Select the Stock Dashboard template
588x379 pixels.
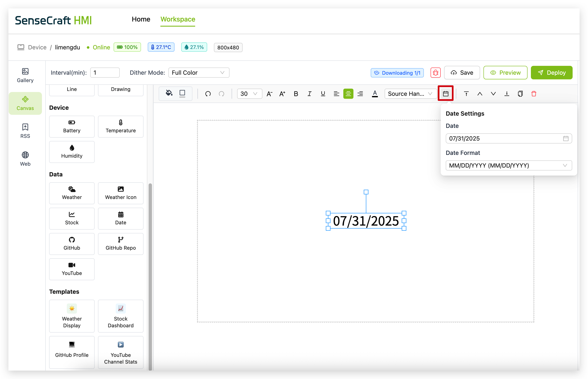tap(120, 316)
